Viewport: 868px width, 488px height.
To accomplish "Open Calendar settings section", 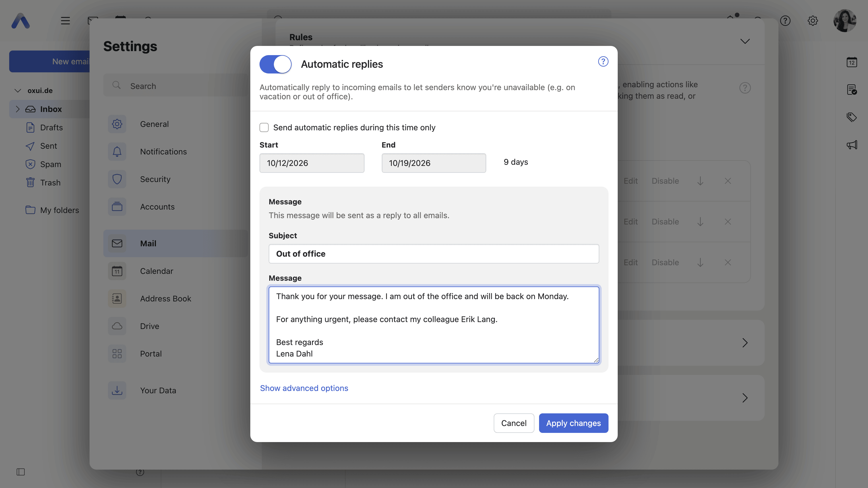I will tap(175, 271).
